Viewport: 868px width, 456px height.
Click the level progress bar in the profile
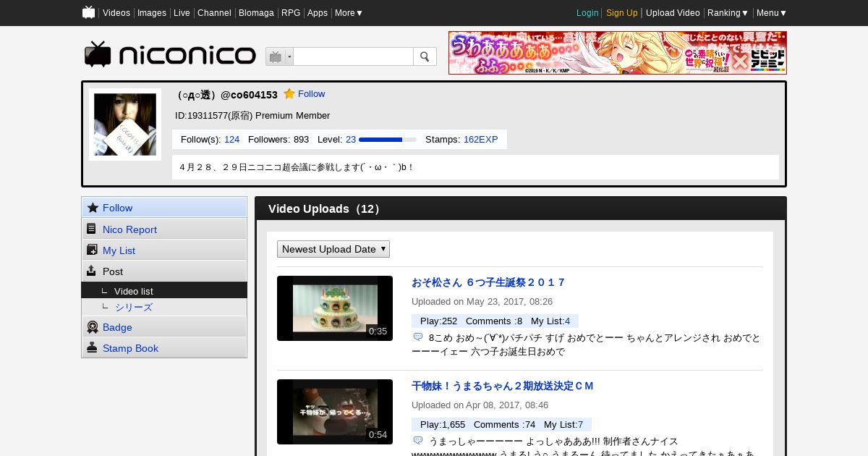pos(388,140)
